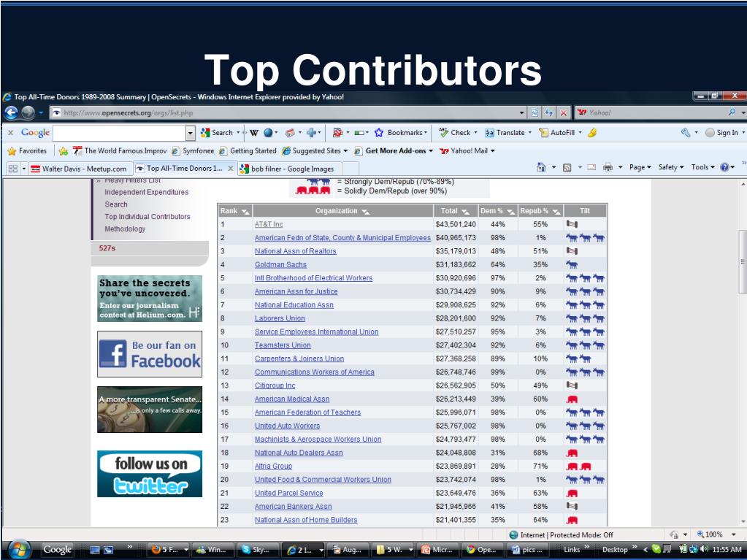747x560 pixels.
Task: Click the follow us on twitter banner
Action: [150, 474]
